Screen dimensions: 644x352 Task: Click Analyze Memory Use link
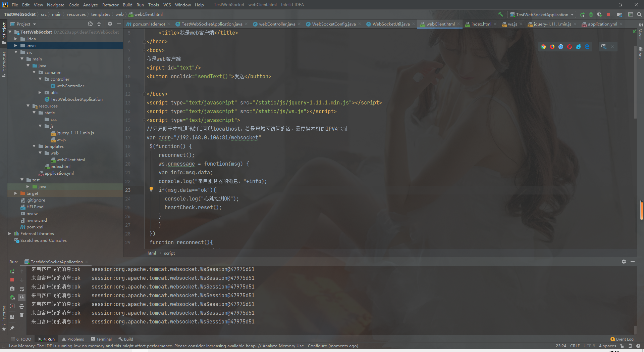coord(283,346)
